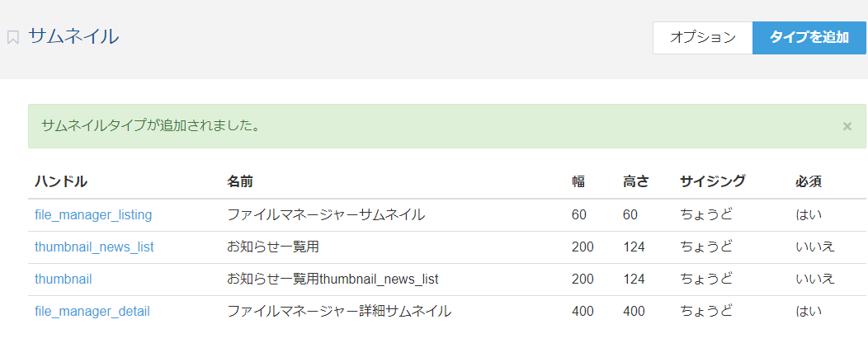Dismiss the green success alert

coord(847,126)
